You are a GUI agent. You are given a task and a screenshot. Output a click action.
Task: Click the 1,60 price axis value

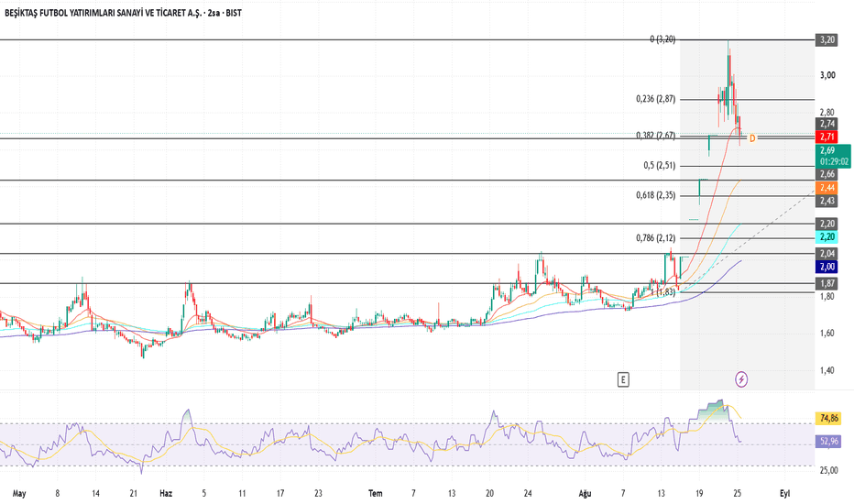pyautogui.click(x=827, y=333)
